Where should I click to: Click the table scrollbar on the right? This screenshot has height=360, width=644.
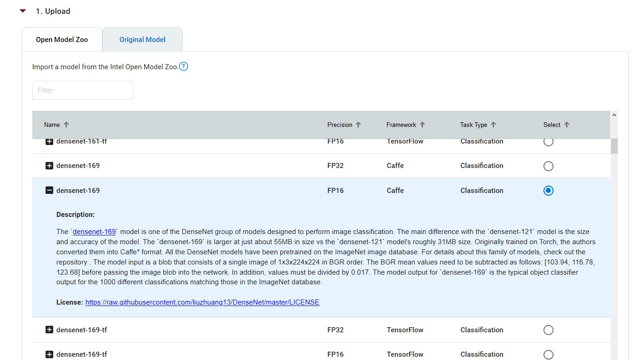coord(614,146)
